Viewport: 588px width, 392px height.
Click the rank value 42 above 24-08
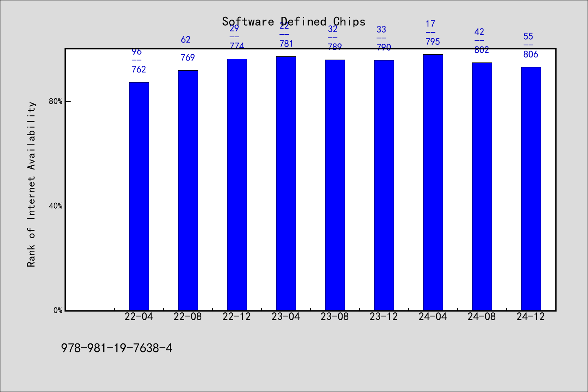coord(479,32)
